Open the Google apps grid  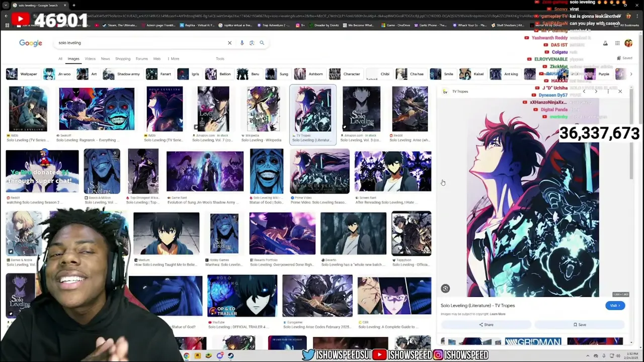tap(617, 43)
